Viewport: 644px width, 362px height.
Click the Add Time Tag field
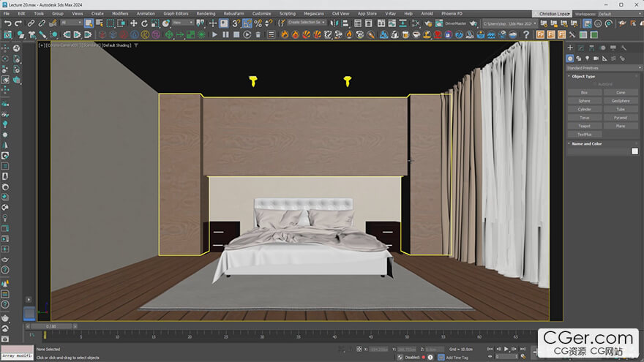tap(457, 358)
